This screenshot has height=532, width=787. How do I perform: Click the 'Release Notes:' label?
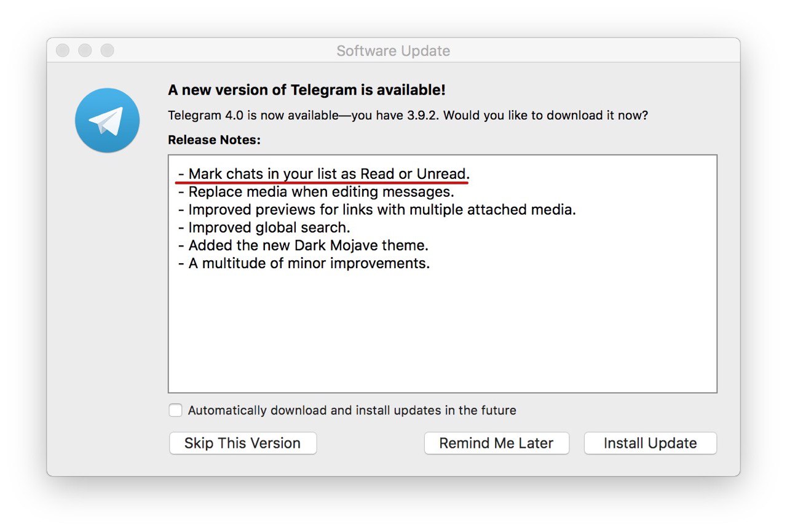(214, 140)
